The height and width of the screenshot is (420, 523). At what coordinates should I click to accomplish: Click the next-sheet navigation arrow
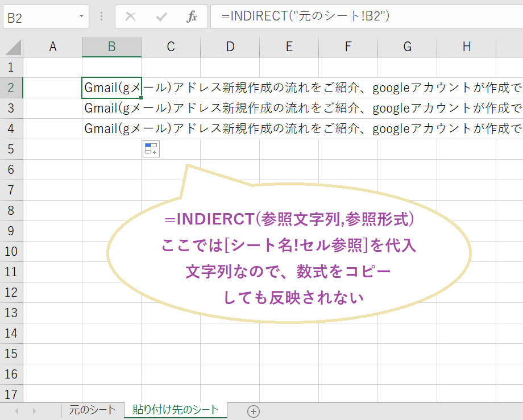pos(35,410)
